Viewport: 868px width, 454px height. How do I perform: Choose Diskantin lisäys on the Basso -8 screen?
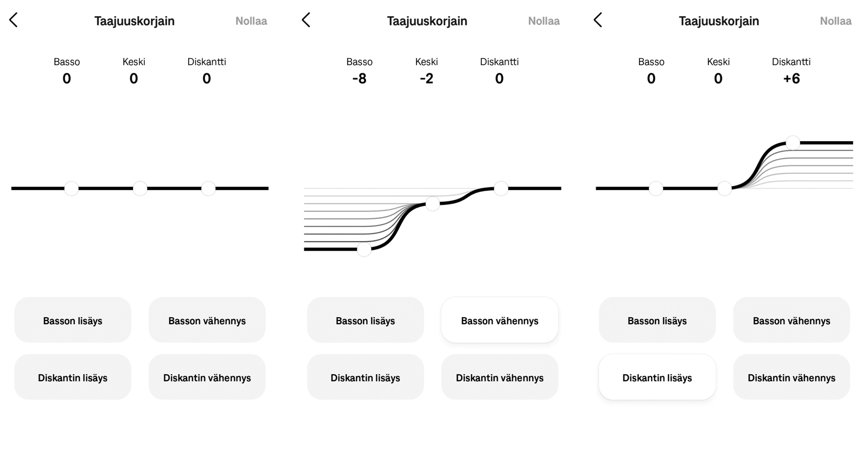tap(365, 377)
